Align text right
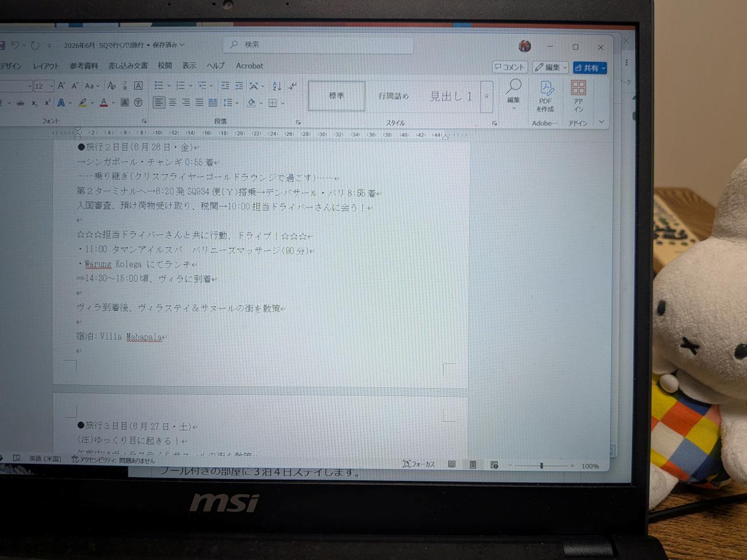Image resolution: width=747 pixels, height=560 pixels. click(x=186, y=103)
